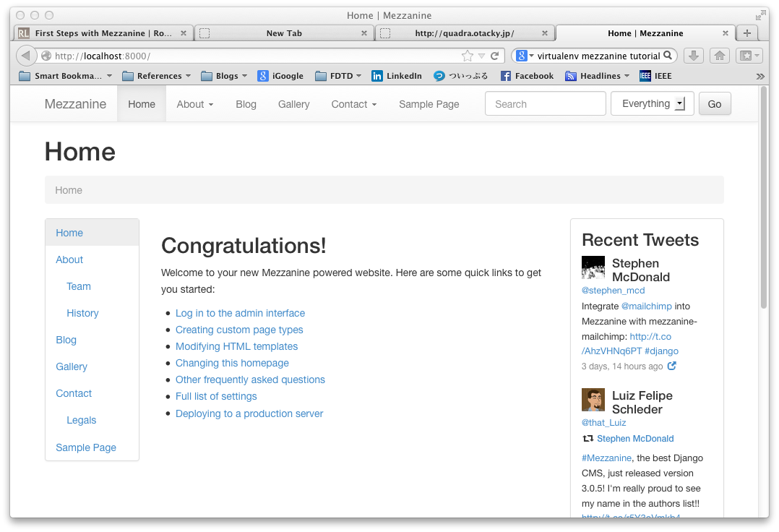The height and width of the screenshot is (532, 779).
Task: Click the retweet icon beside Stephen McDonald
Action: tap(588, 439)
